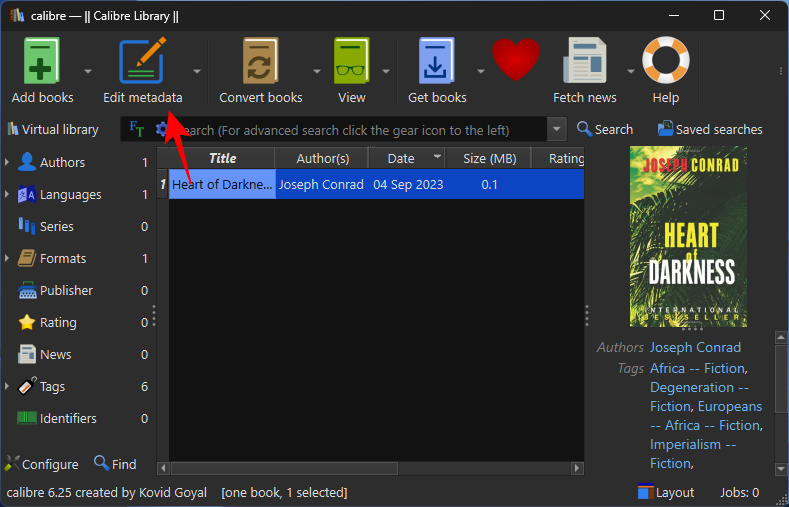Sort by Size (MB) column header
789x507 pixels.
pos(489,158)
